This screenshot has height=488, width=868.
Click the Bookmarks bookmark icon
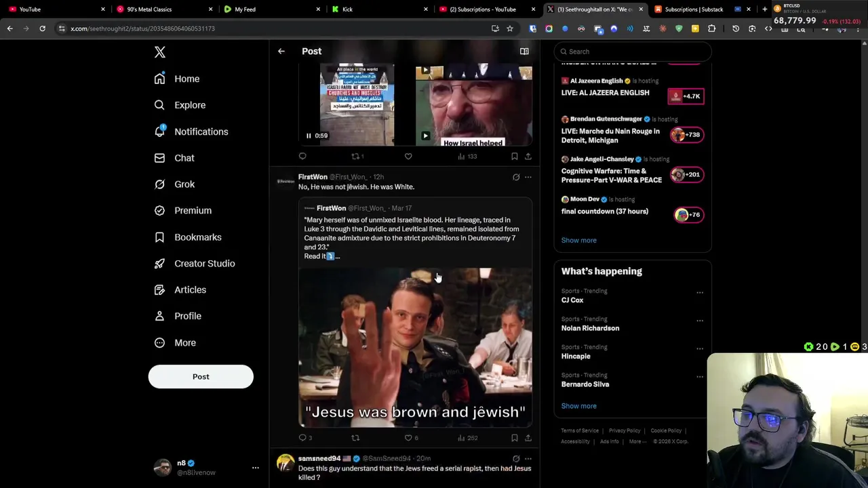159,237
